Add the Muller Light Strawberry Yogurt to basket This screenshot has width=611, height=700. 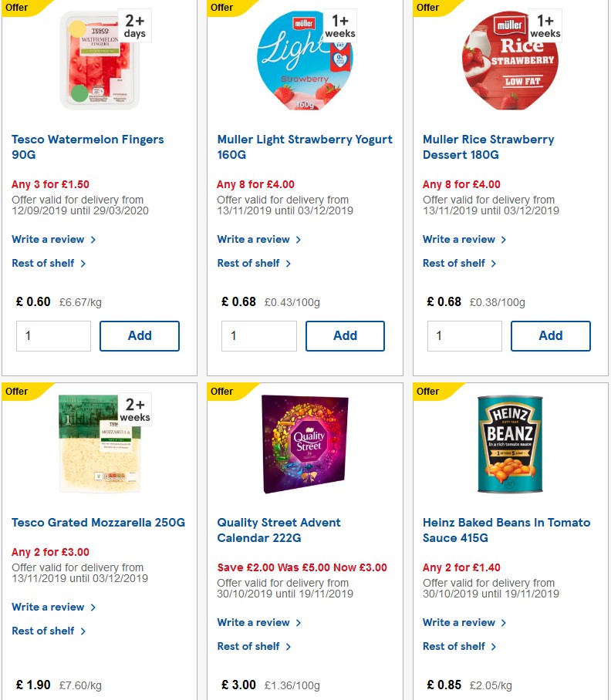click(345, 335)
